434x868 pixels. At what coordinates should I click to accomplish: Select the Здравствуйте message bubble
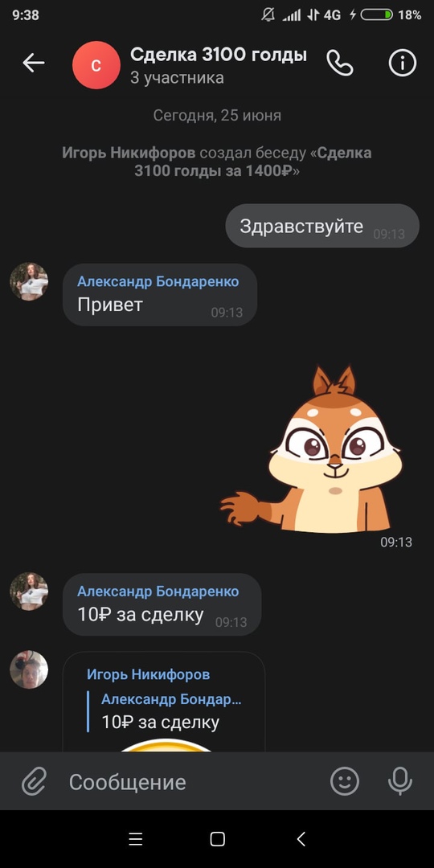pos(322,226)
